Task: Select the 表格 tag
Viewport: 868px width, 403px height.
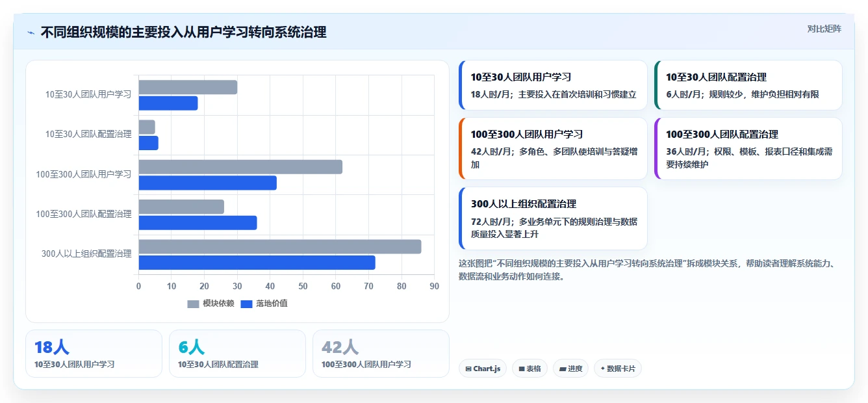Action: [530, 369]
